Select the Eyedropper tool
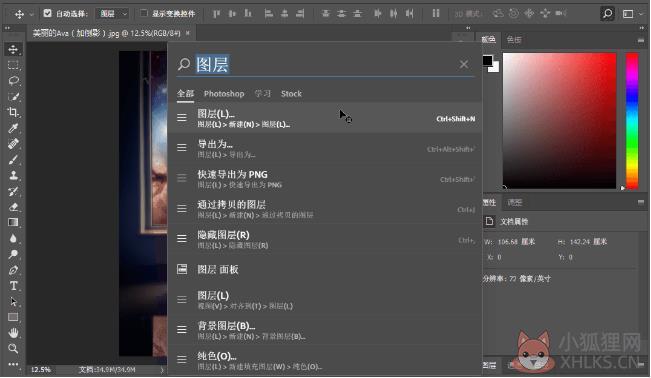This screenshot has height=378, width=651. pos(13,128)
